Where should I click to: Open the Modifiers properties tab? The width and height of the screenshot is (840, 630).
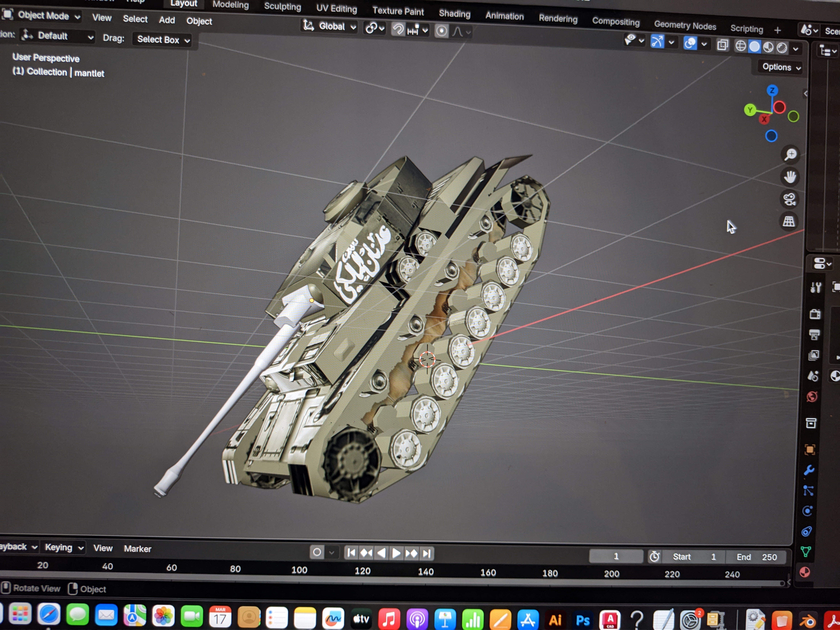click(x=809, y=470)
